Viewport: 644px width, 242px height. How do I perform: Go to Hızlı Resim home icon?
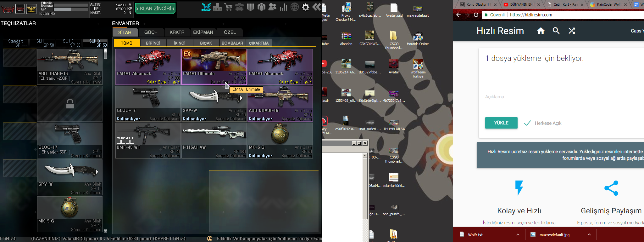(541, 31)
